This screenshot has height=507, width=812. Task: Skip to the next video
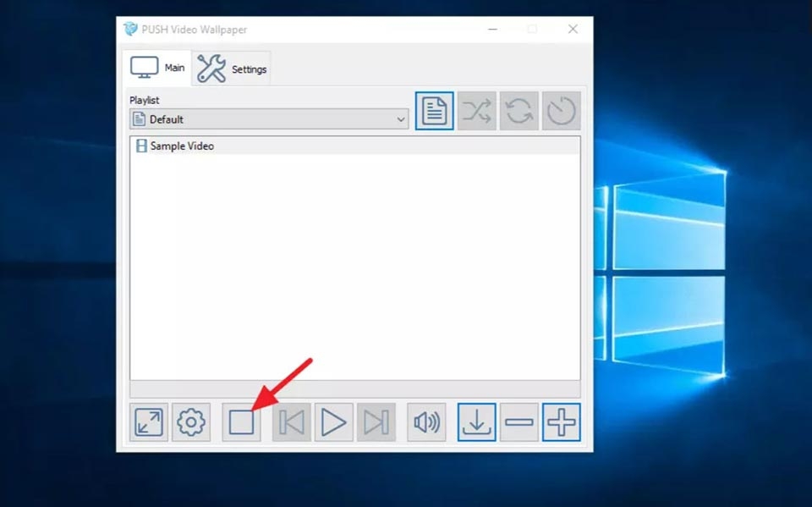376,421
